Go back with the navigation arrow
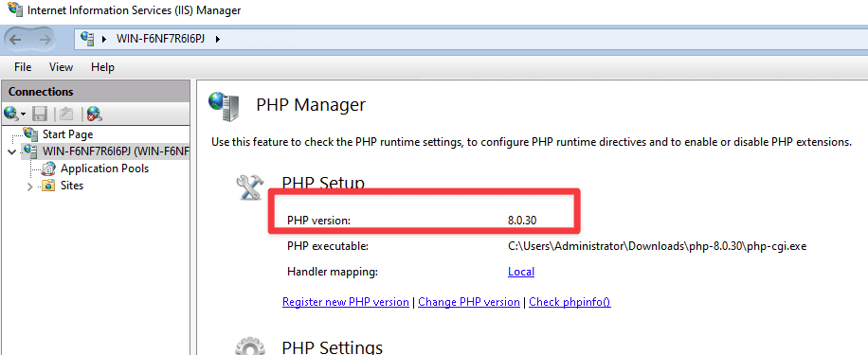The height and width of the screenshot is (355, 868). tap(15, 39)
